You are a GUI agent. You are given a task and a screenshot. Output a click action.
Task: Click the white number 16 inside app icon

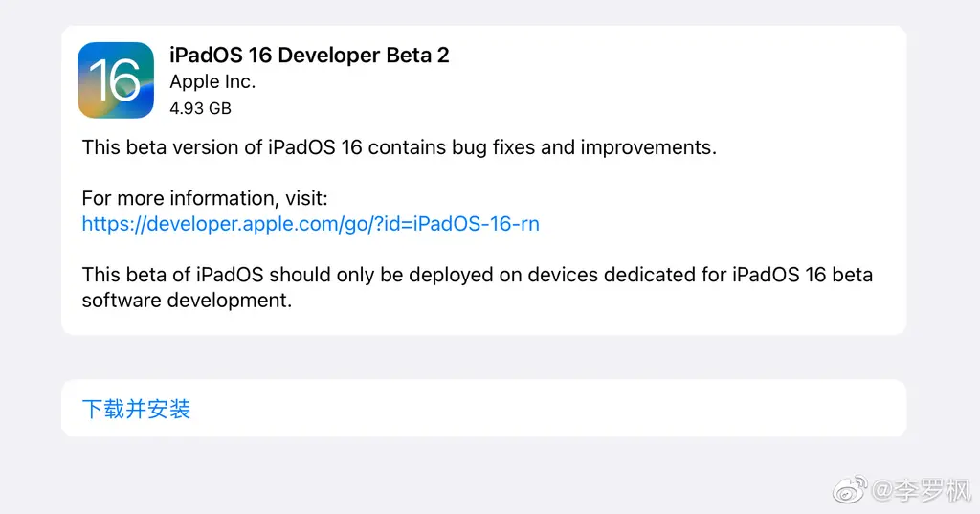(115, 80)
